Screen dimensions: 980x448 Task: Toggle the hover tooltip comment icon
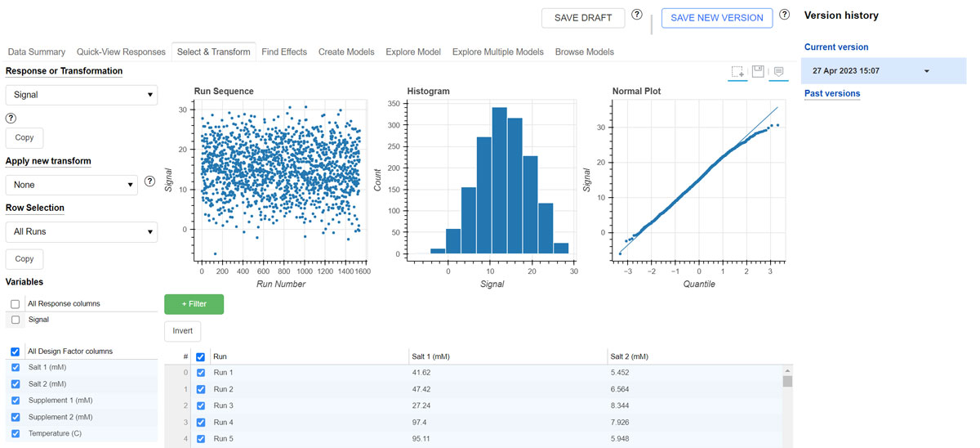tap(778, 72)
